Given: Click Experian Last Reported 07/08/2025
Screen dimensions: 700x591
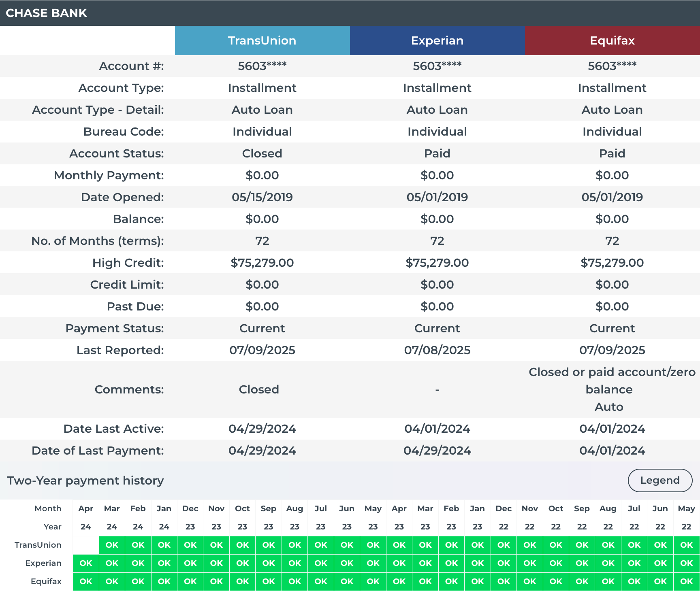Looking at the screenshot, I should [437, 350].
